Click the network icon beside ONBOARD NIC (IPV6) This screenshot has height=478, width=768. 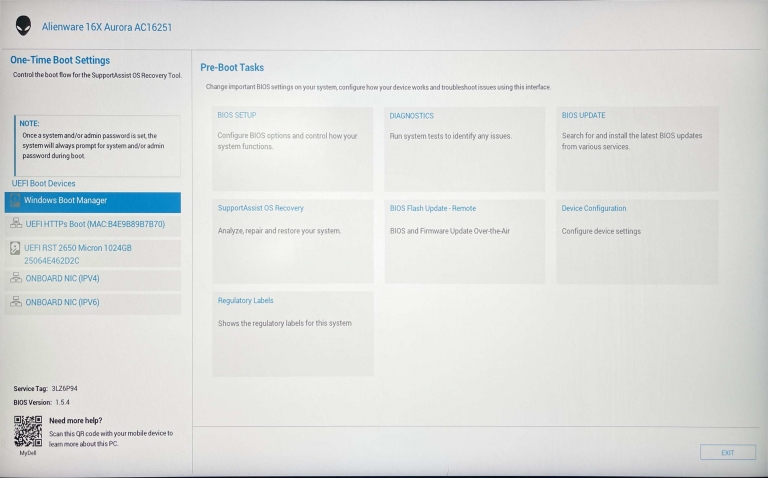coord(15,302)
